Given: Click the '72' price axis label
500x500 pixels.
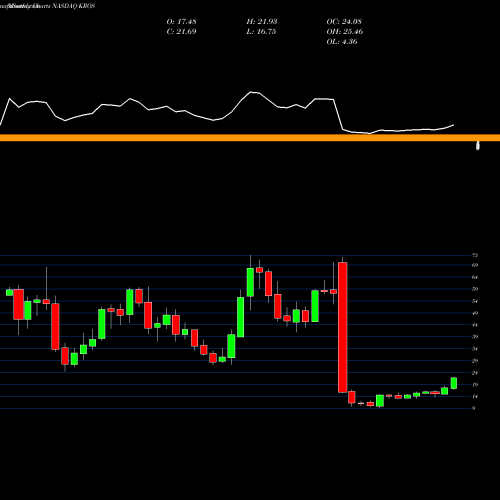Looking at the screenshot, I should tap(475, 255).
